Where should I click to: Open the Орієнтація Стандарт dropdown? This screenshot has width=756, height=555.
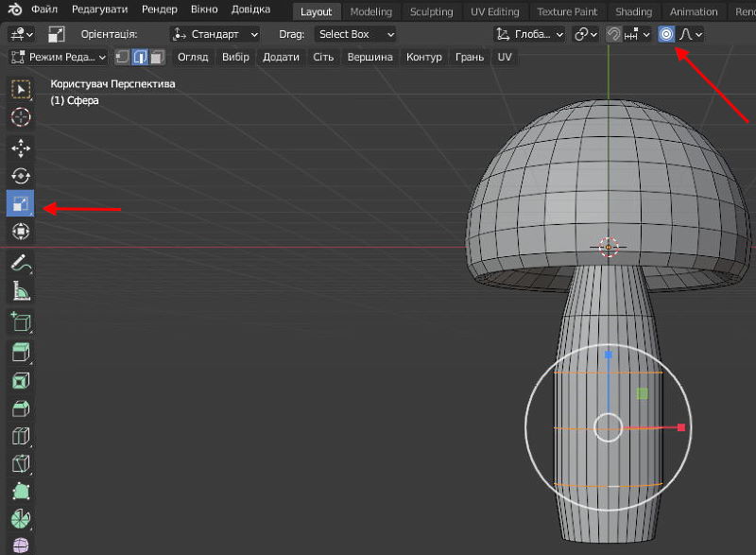tap(215, 34)
